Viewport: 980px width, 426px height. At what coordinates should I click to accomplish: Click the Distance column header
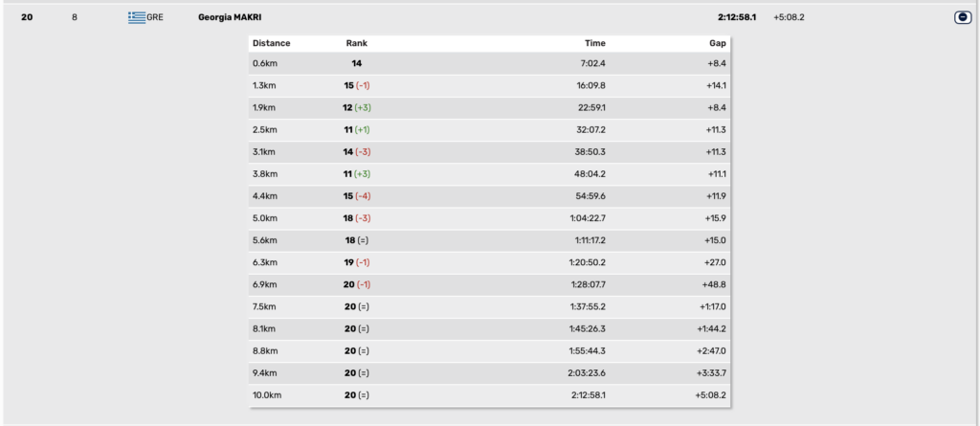click(271, 43)
